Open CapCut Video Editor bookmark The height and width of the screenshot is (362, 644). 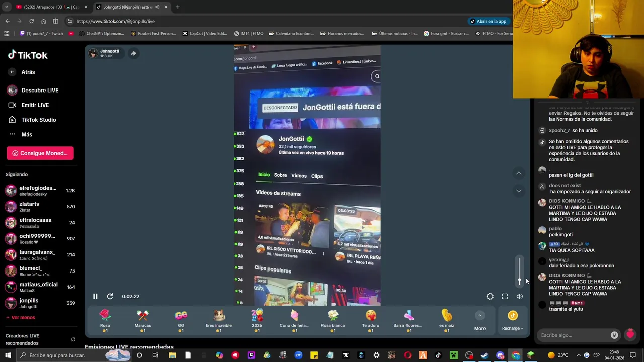point(204,34)
